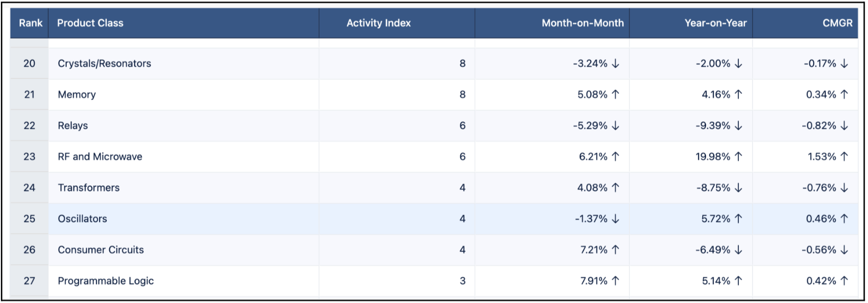The image size is (868, 303).
Task: Open the RF and Microwave product class
Action: point(100,157)
